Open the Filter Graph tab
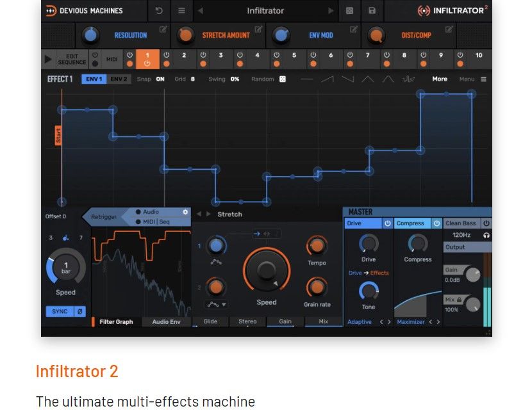This screenshot has width=523, height=420. [116, 322]
